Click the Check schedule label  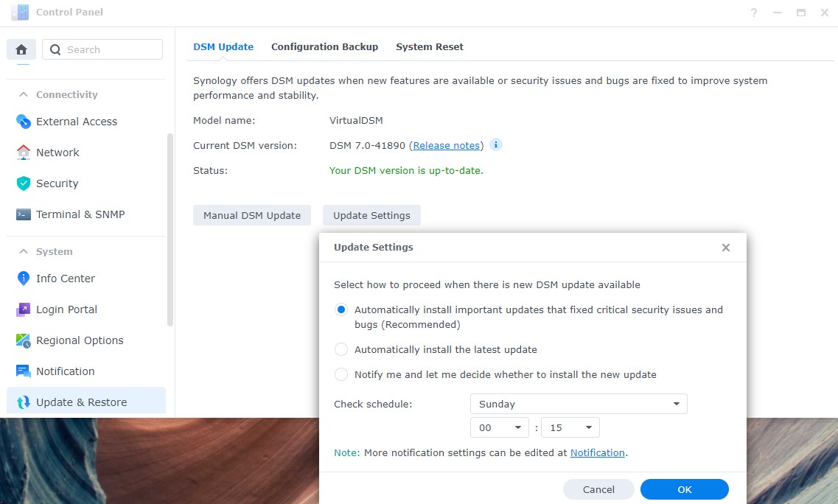[x=373, y=404]
